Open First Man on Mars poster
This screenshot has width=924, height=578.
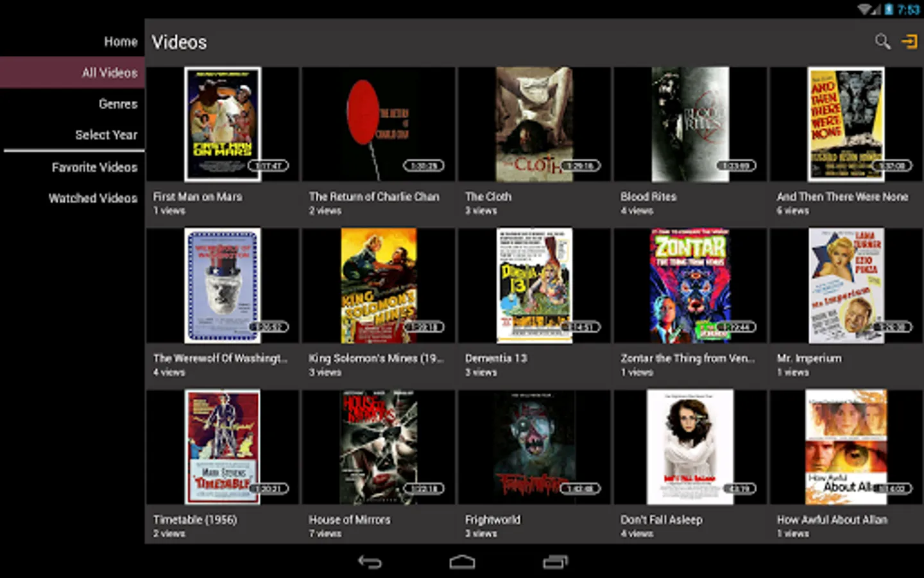223,124
